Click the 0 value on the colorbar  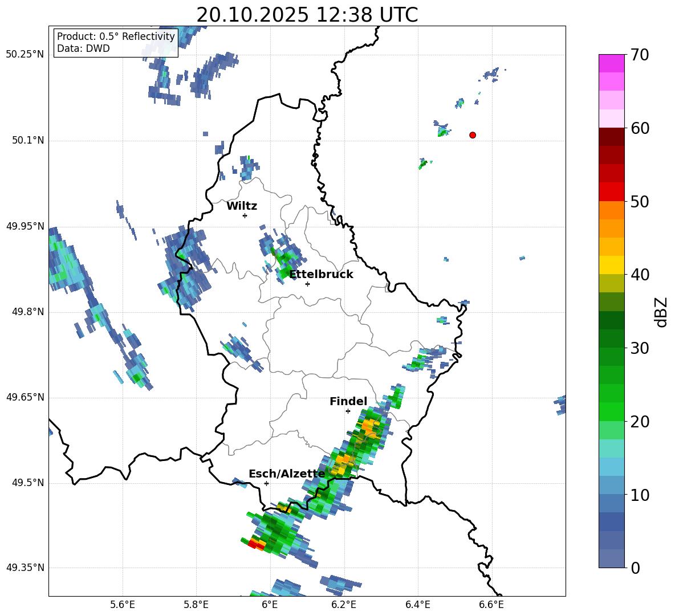point(635,568)
